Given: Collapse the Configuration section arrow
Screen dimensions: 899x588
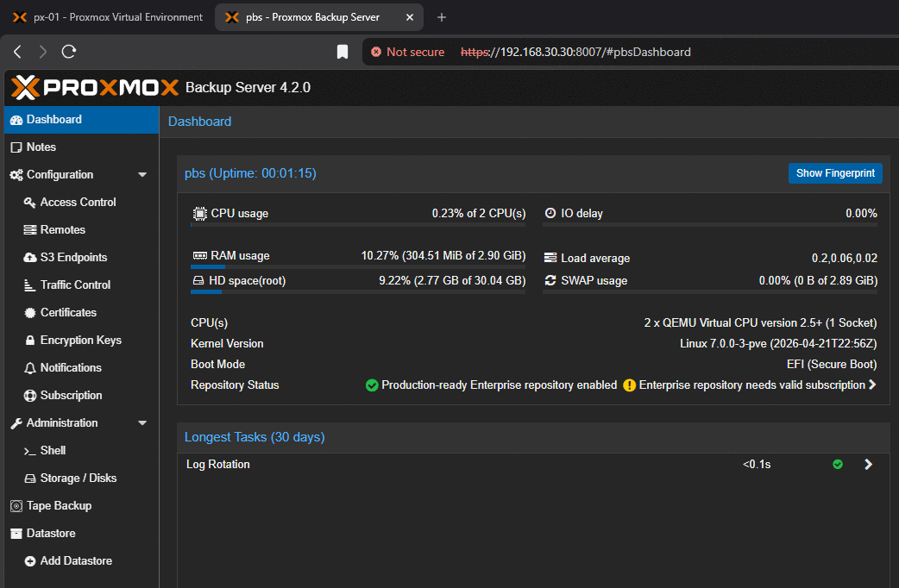Looking at the screenshot, I should [x=142, y=175].
